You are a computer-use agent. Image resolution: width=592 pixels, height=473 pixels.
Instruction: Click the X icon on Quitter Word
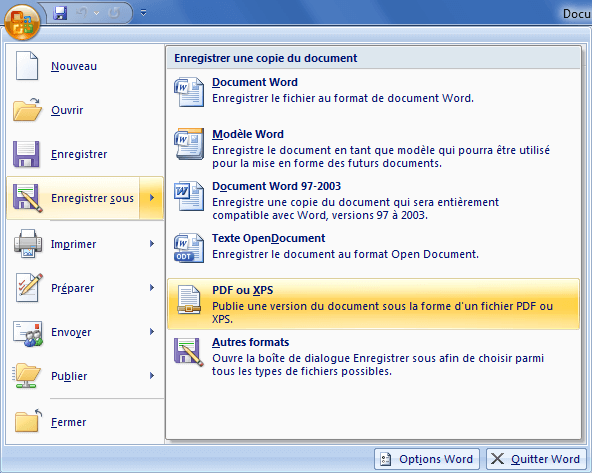497,459
